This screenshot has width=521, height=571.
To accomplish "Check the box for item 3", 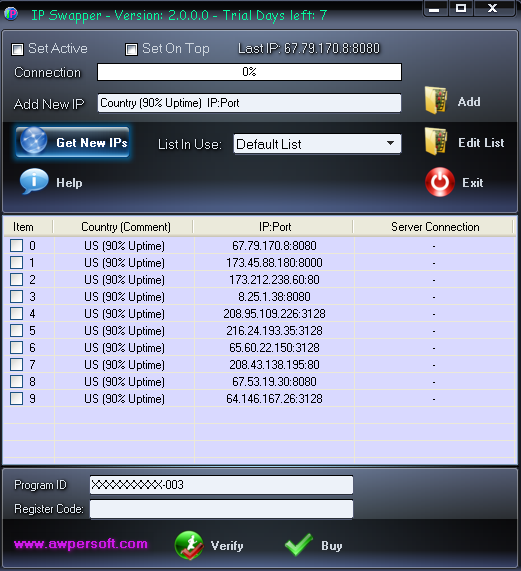I will 16,296.
